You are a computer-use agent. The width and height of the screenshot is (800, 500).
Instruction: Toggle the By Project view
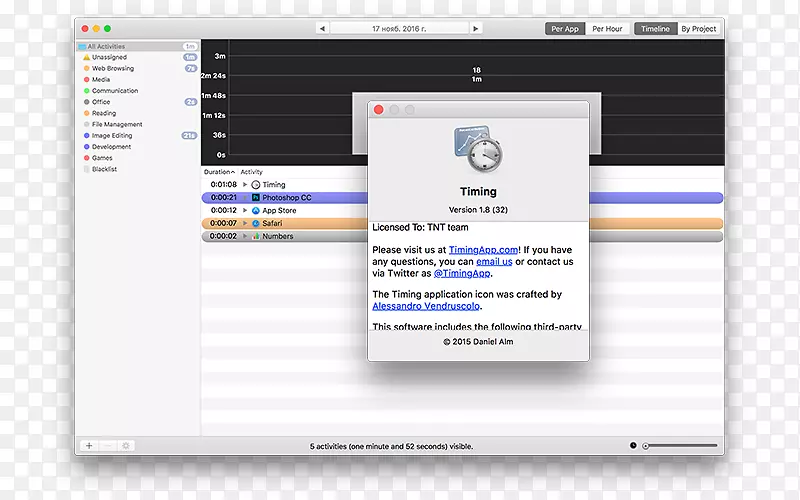(x=699, y=29)
